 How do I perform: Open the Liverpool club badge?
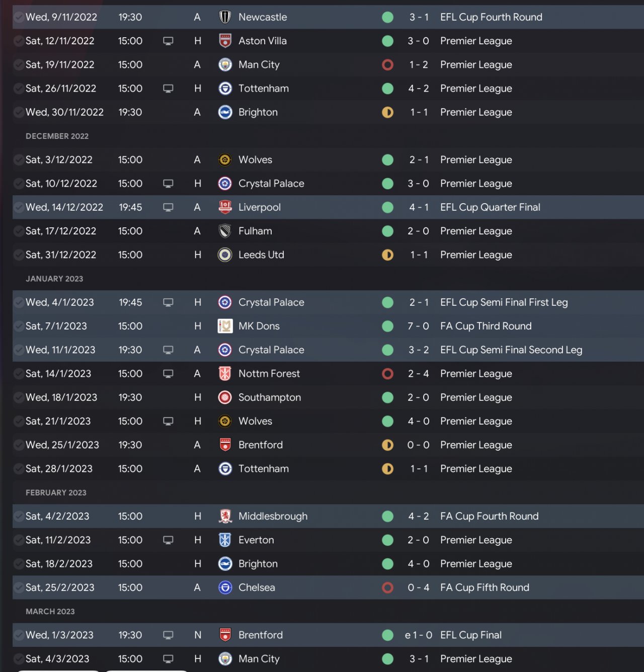pyautogui.click(x=225, y=207)
